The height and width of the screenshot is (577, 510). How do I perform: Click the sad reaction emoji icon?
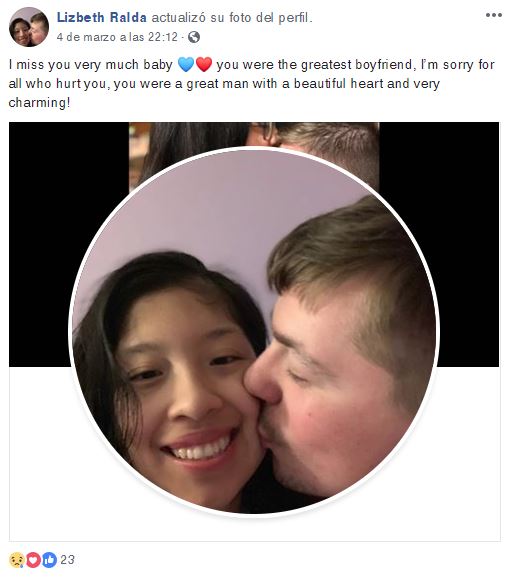coord(16,560)
